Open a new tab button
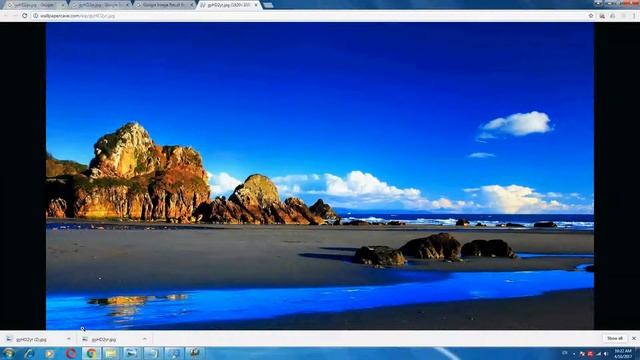The width and height of the screenshot is (640, 360). 268,5
